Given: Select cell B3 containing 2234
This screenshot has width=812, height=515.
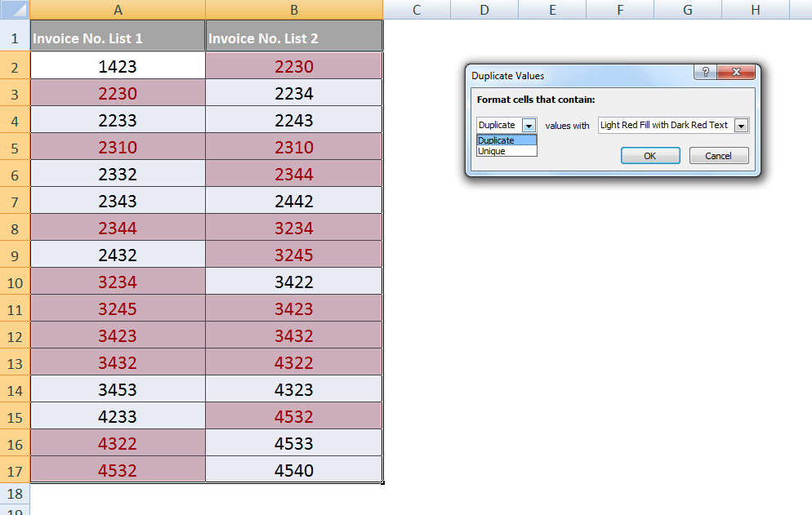Looking at the screenshot, I should click(x=294, y=93).
